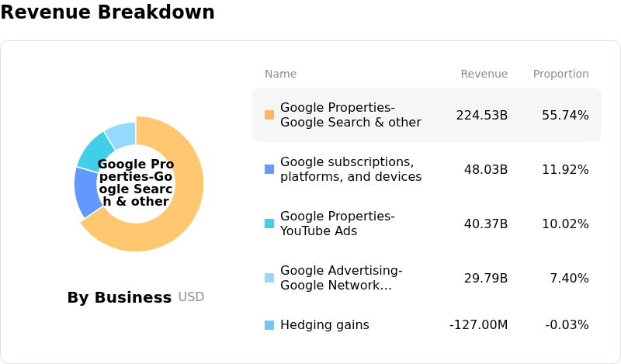
Task: Click the USD currency label
Action: (191, 297)
